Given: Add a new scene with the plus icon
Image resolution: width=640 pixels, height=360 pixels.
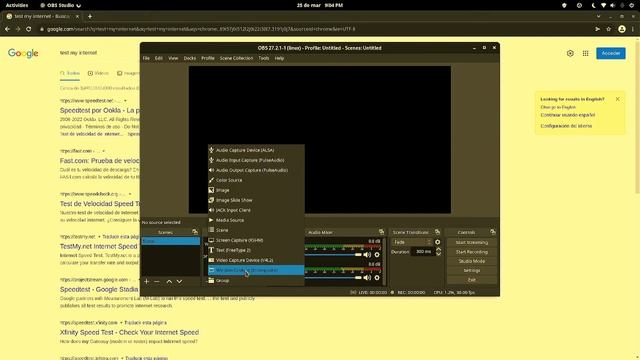Looking at the screenshot, I should click(147, 281).
